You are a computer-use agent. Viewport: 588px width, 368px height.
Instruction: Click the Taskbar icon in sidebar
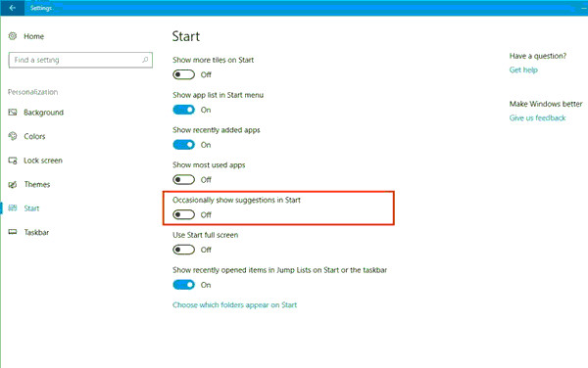(x=13, y=232)
